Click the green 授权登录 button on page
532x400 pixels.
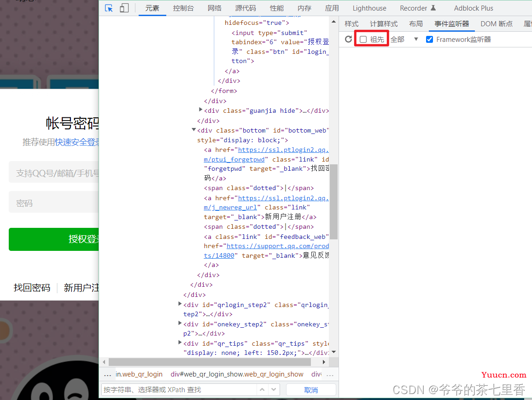click(x=53, y=239)
